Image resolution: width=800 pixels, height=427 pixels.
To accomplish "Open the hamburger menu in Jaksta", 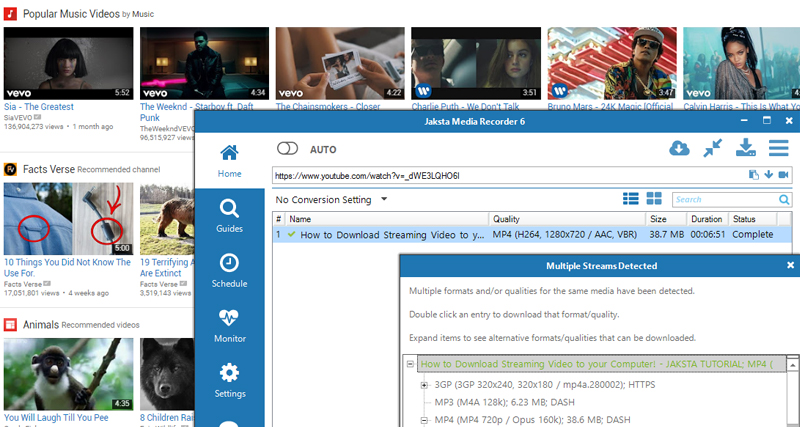I will pos(778,148).
